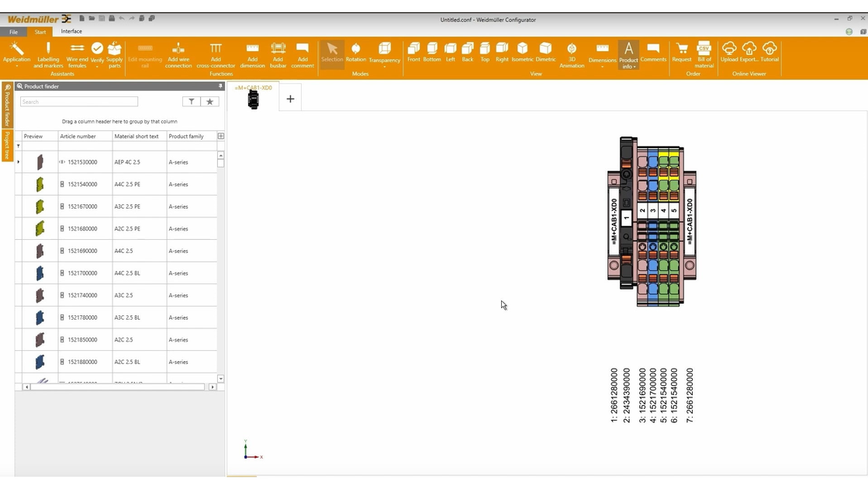The height and width of the screenshot is (489, 868).
Task: Activate Rotation mode
Action: [356, 53]
